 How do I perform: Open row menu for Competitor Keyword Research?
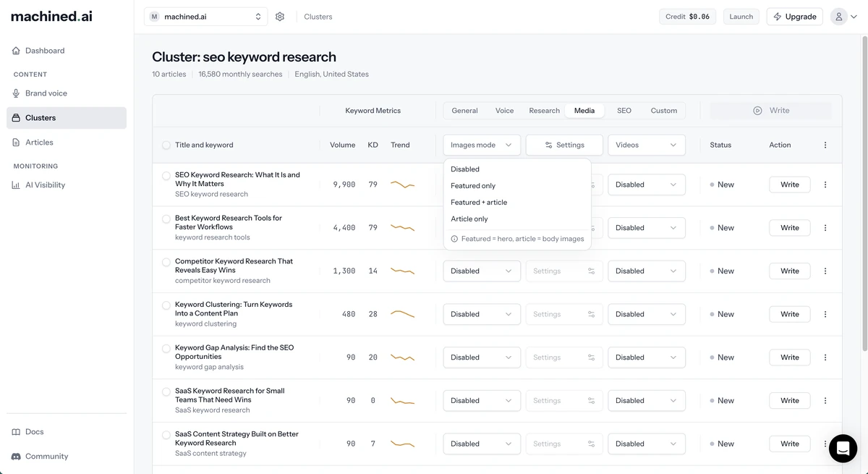pyautogui.click(x=825, y=271)
